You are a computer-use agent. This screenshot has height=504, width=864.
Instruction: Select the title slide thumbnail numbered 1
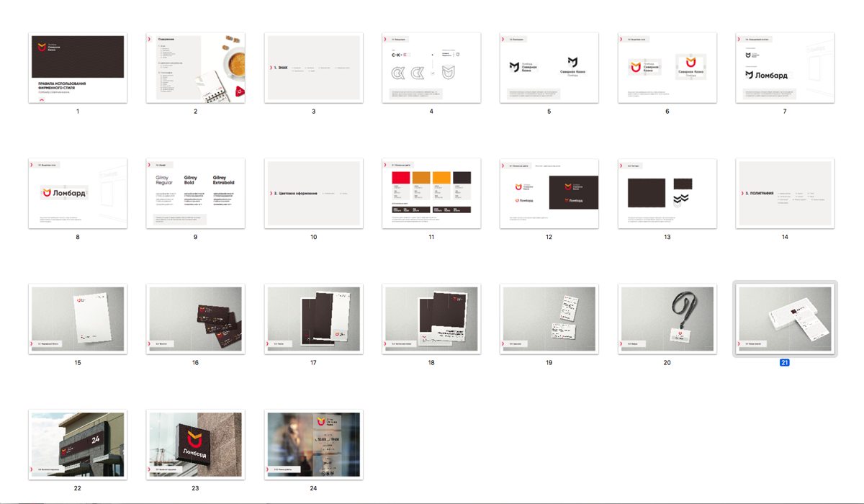(x=77, y=68)
